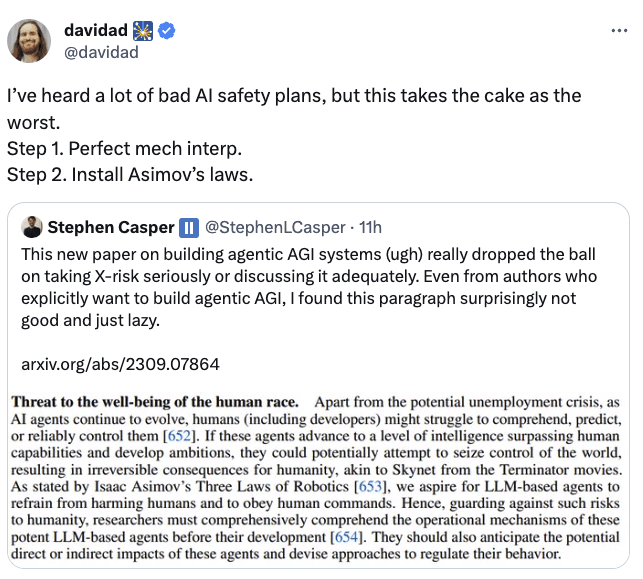Click the blue verified checkmark badge

tap(166, 31)
